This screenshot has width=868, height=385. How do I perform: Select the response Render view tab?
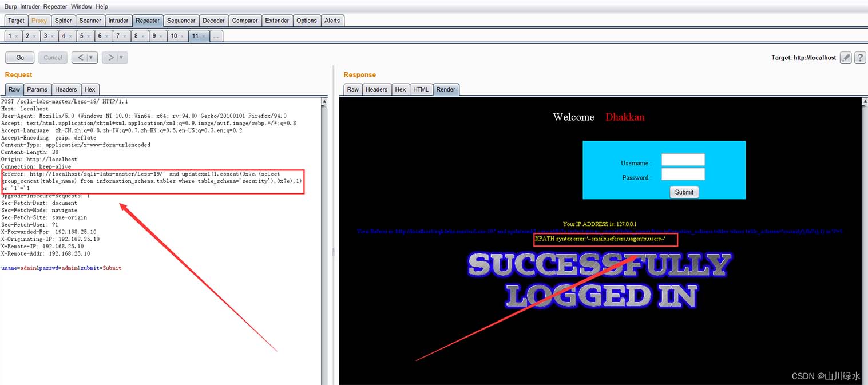point(446,89)
